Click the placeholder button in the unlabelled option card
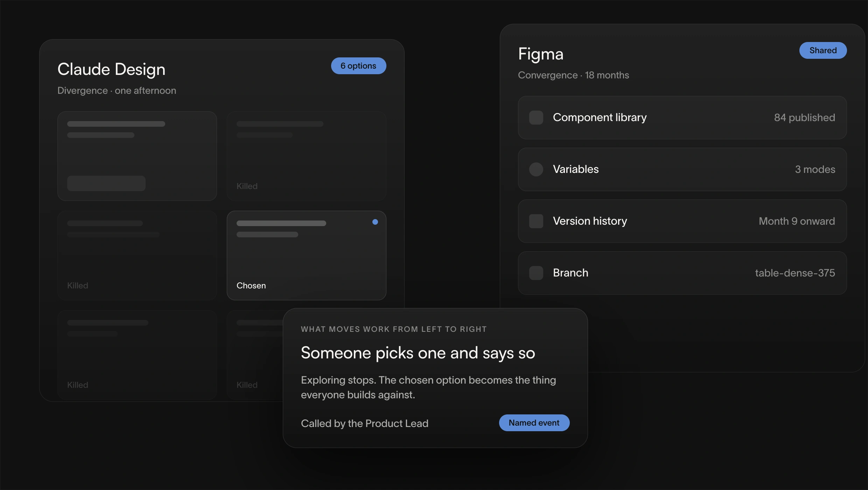The width and height of the screenshot is (868, 490). [x=106, y=183]
